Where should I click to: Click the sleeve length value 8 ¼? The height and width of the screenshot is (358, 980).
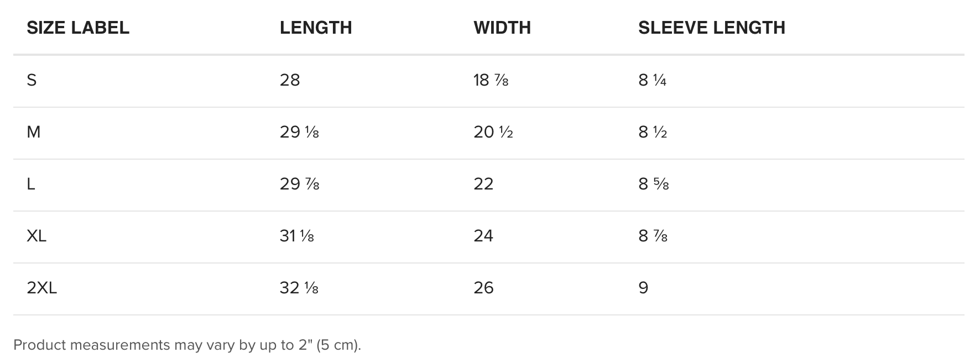click(x=652, y=80)
